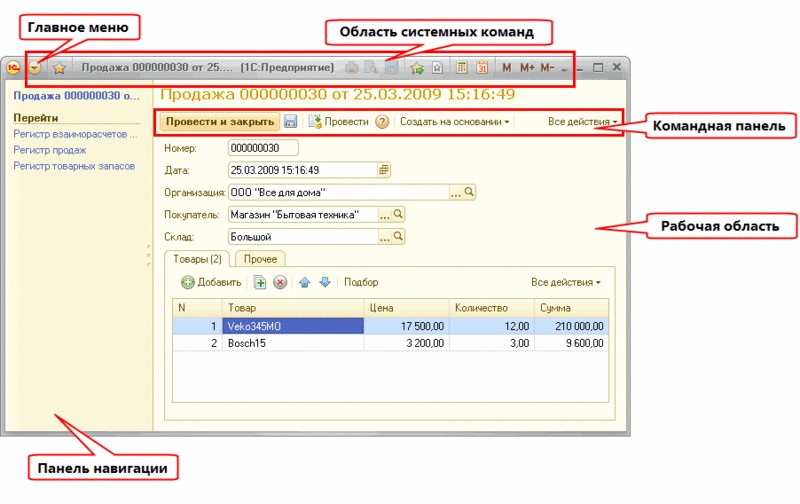This screenshot has height=504, width=800.
Task: Open the Регистр продаж link
Action: click(x=50, y=150)
